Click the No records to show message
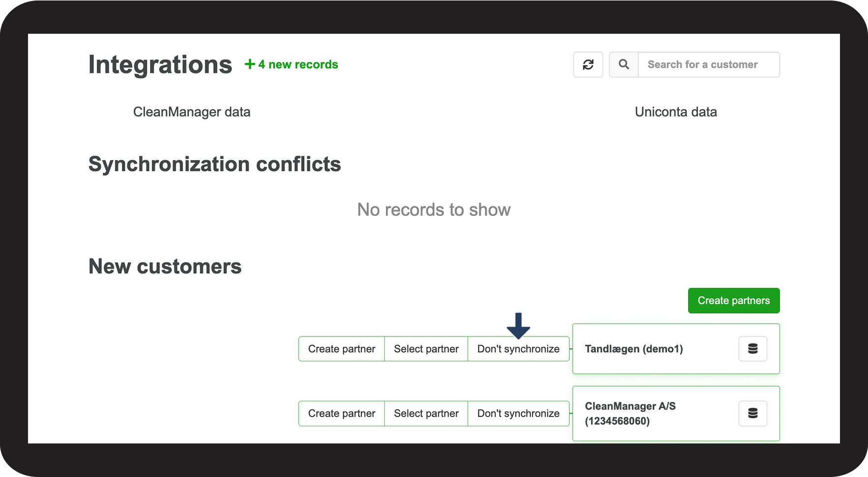Screen dimensions: 868x477 pyautogui.click(x=434, y=210)
